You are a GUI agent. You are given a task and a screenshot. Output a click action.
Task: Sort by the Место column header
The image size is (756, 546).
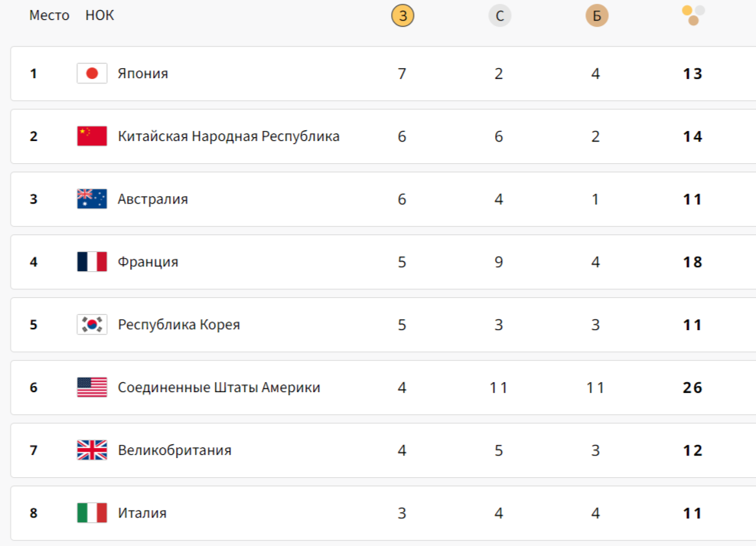point(49,15)
